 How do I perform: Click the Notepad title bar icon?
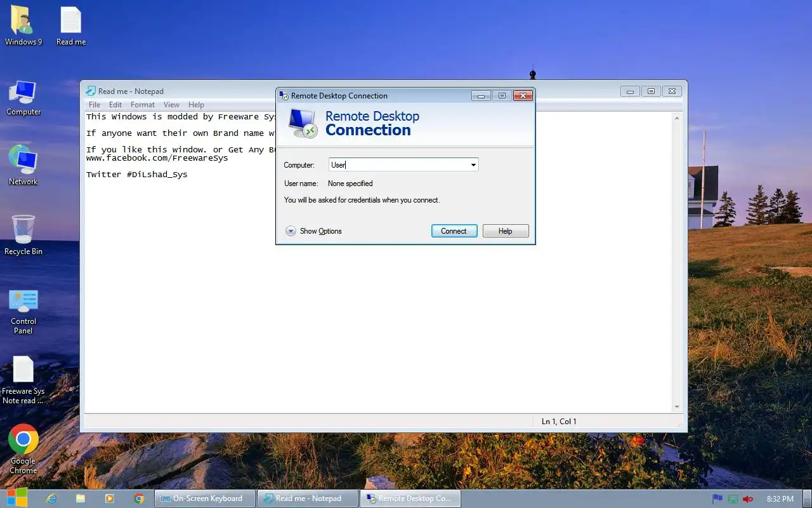91,91
